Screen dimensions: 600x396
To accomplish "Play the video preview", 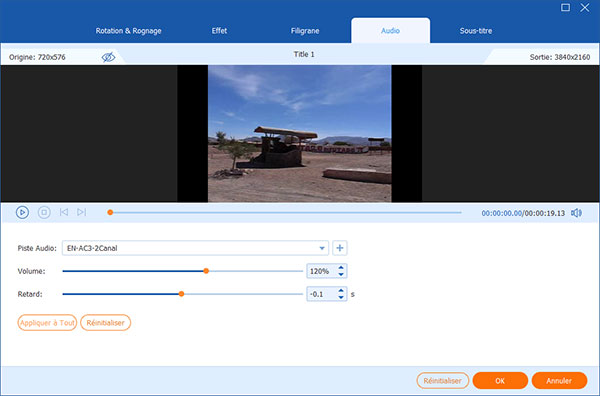I will (x=22, y=212).
